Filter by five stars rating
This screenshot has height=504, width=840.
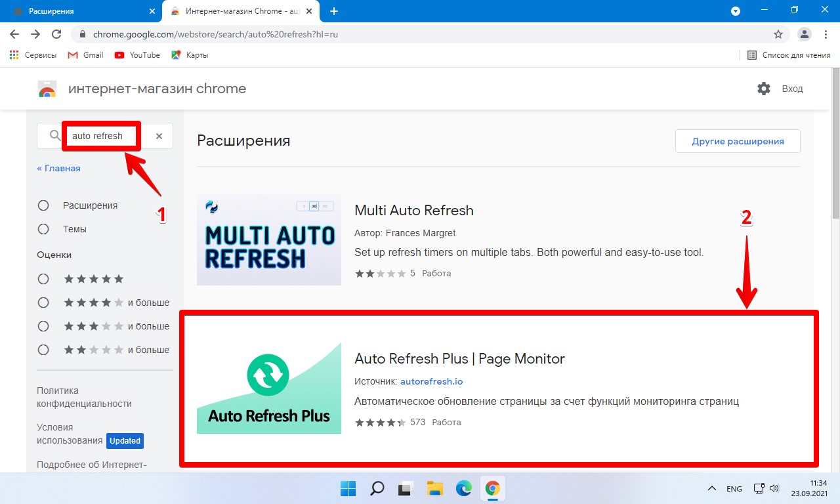click(43, 279)
